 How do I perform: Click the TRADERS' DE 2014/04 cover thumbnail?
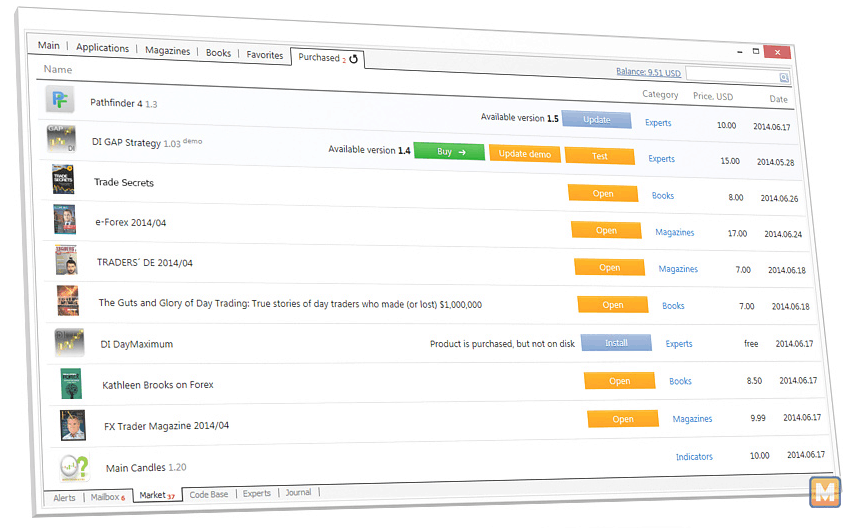(66, 260)
